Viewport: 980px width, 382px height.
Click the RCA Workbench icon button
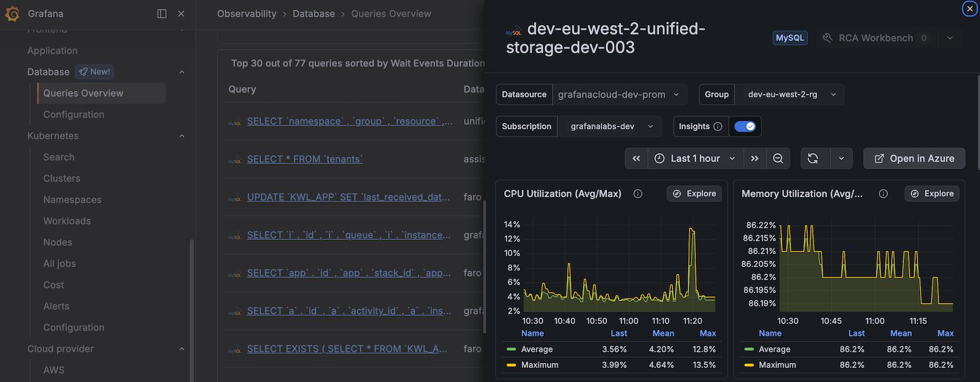[876, 38]
